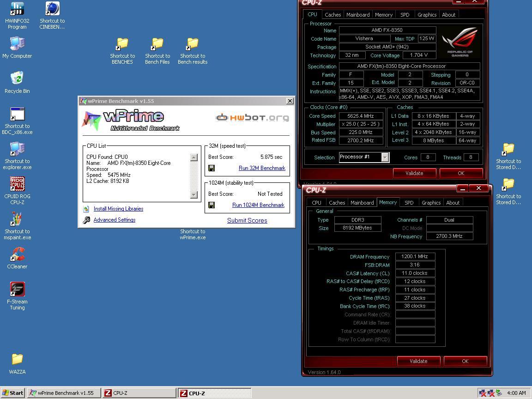Click the hwbot.org logo in wPrime

tap(253, 118)
